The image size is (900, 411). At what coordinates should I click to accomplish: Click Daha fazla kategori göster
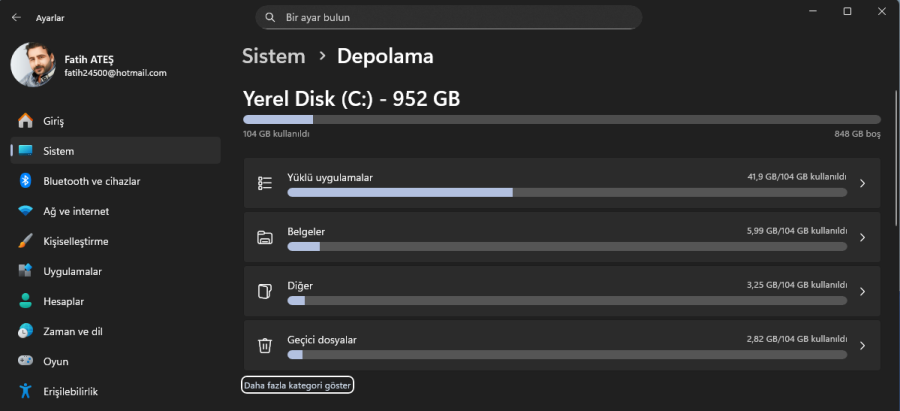click(x=298, y=385)
